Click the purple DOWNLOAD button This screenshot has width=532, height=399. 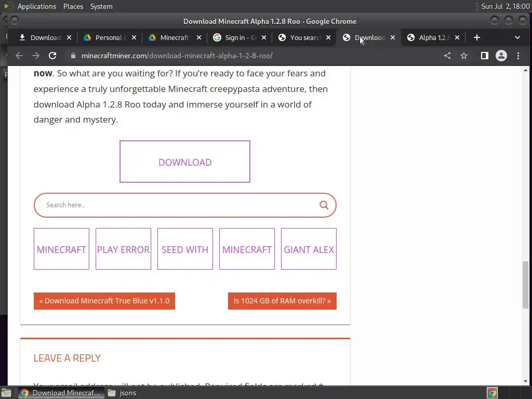(185, 162)
